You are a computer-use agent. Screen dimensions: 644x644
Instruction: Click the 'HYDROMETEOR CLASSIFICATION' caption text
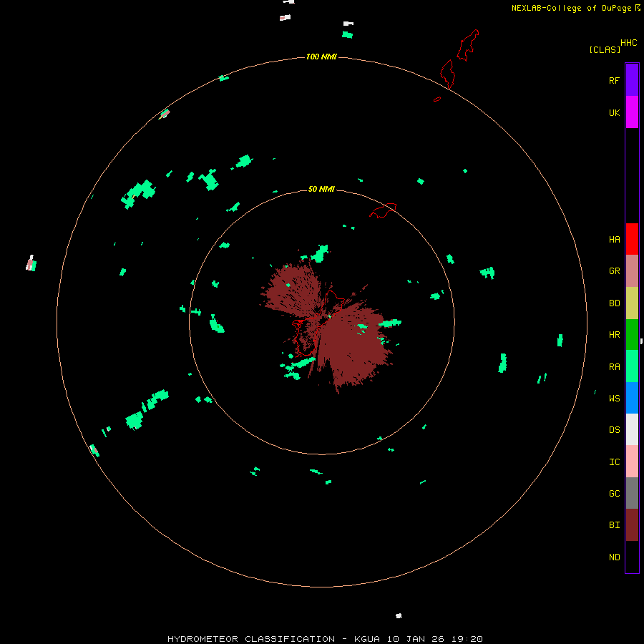pos(251,639)
